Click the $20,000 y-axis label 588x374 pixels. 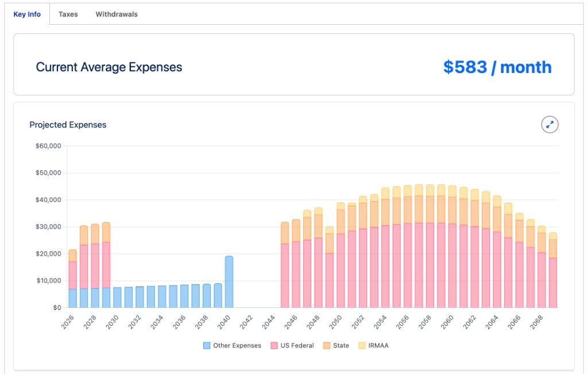point(48,253)
